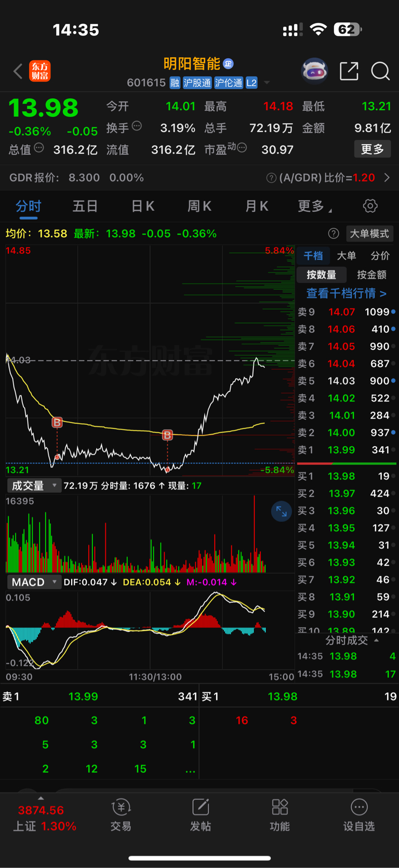
Task: Tap 卖1 13.99 order book row
Action: point(347,450)
